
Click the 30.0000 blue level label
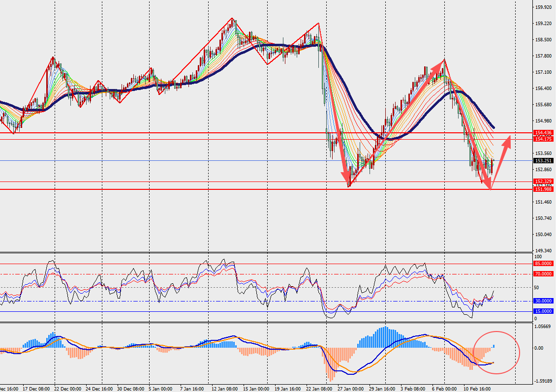coord(543,301)
